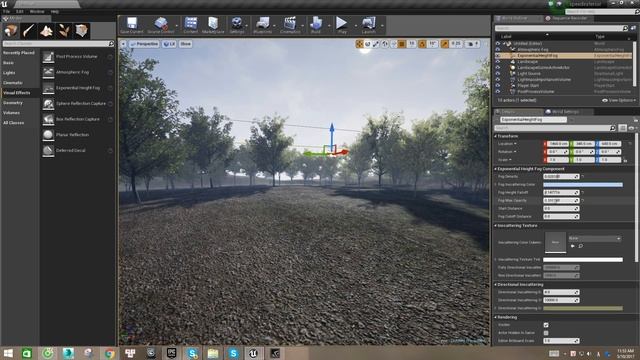Select the Box Reflection Capture item
Screen dimensions: 640x360
tap(77, 119)
